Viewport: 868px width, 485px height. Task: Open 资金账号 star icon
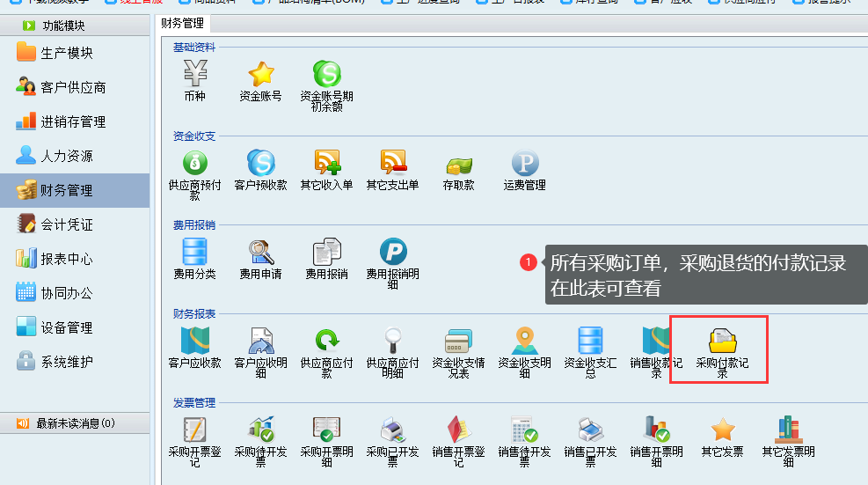[260, 75]
